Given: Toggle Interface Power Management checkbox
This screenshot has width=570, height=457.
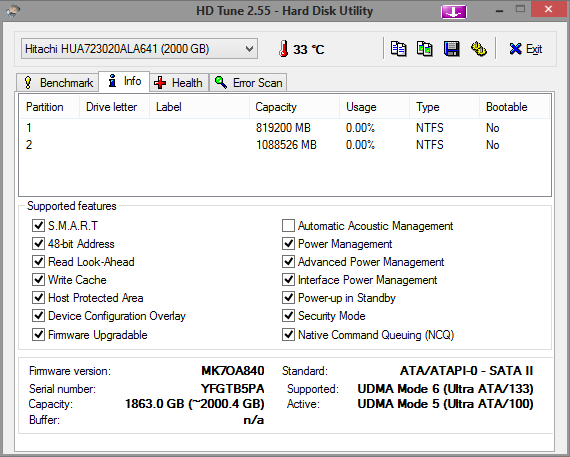Looking at the screenshot, I should pos(288,280).
